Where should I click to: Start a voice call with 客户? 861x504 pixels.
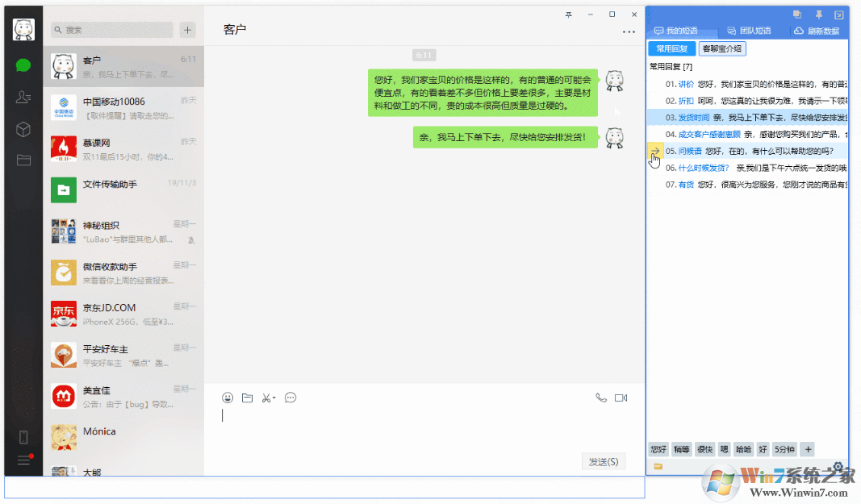click(601, 398)
